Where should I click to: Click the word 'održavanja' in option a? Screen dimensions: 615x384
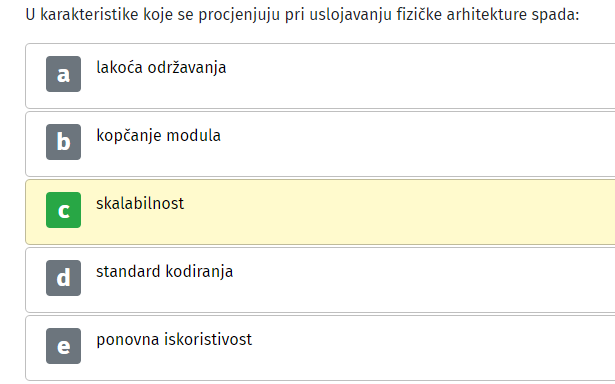click(x=187, y=68)
